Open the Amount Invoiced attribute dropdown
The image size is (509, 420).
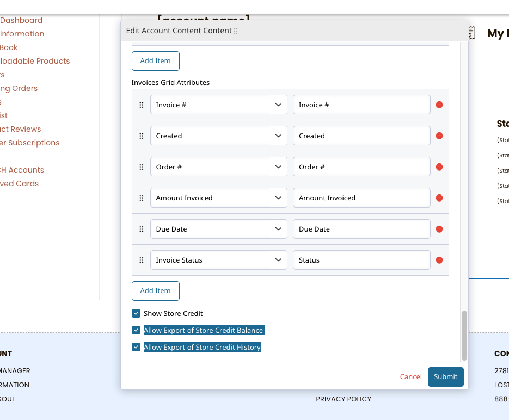(x=219, y=198)
